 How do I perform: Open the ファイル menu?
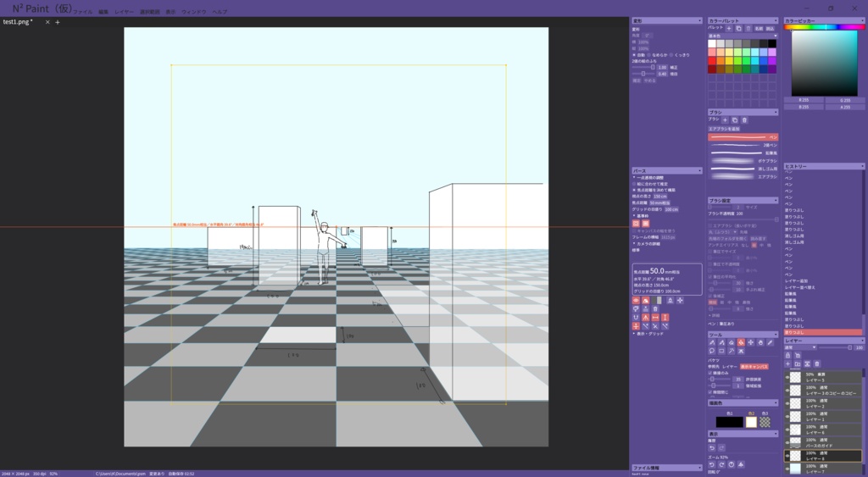click(x=83, y=12)
